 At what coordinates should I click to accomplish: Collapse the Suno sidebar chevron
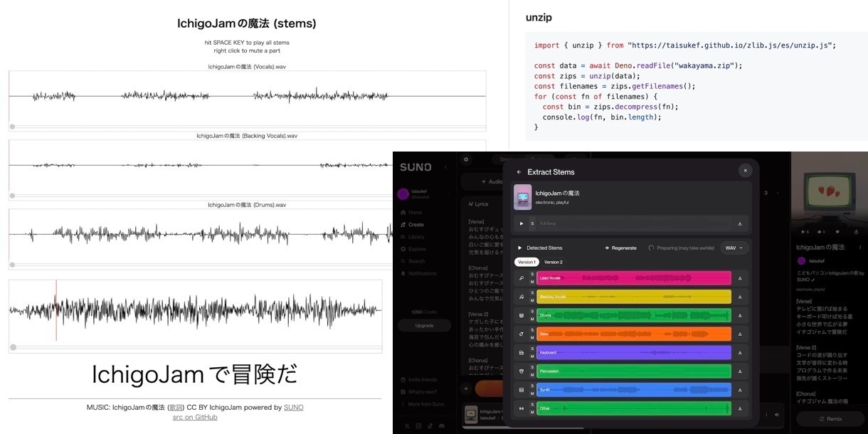tap(446, 167)
